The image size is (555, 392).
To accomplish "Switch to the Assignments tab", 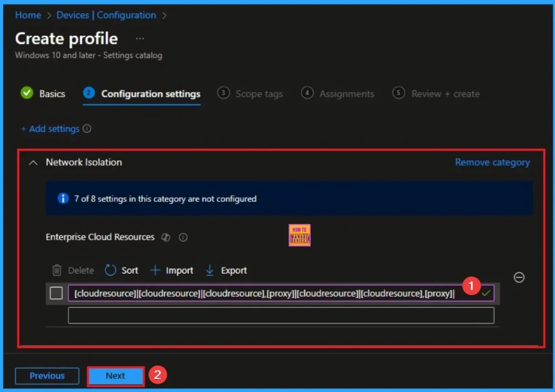I will pyautogui.click(x=346, y=94).
